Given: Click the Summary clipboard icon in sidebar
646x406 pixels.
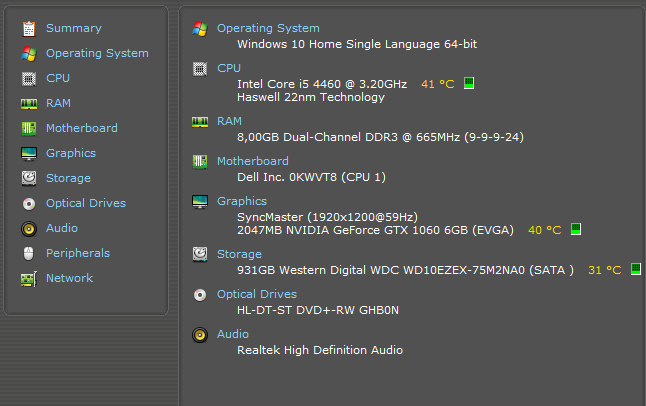Looking at the screenshot, I should [29, 29].
